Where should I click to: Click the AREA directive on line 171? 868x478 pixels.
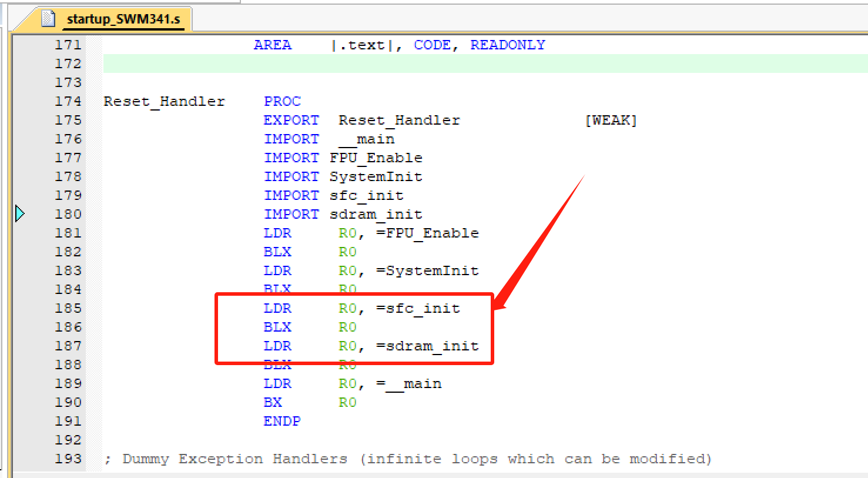(x=273, y=45)
